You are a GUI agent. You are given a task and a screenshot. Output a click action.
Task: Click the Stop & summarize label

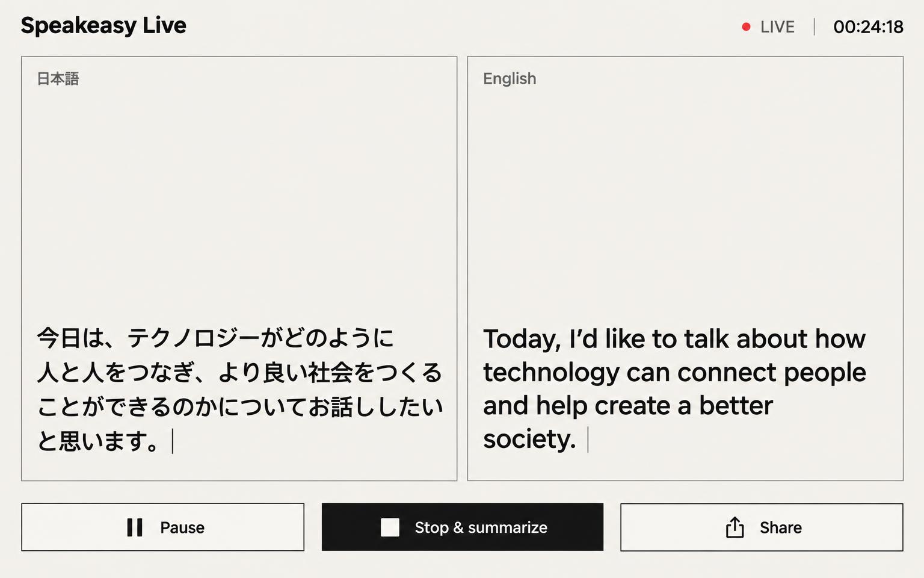[481, 527]
